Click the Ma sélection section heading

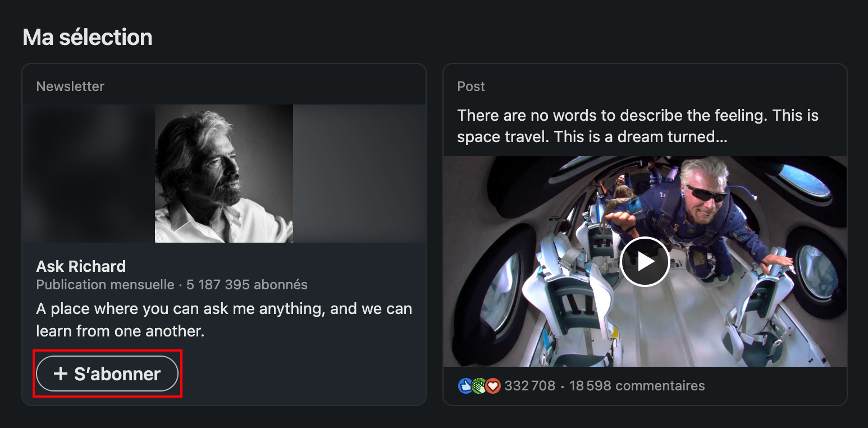88,37
